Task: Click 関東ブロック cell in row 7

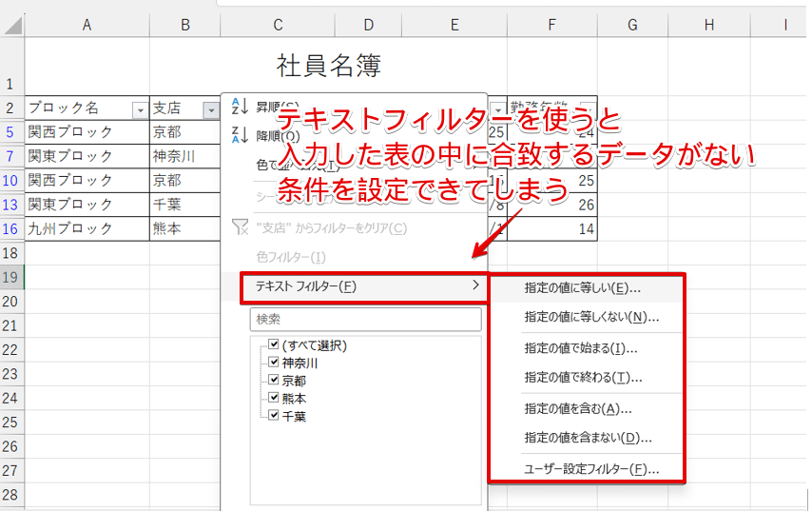Action: click(87, 156)
